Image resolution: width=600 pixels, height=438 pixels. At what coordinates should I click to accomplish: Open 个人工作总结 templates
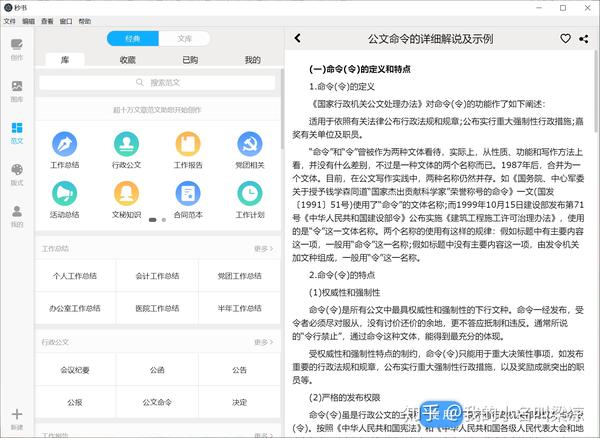click(x=75, y=276)
